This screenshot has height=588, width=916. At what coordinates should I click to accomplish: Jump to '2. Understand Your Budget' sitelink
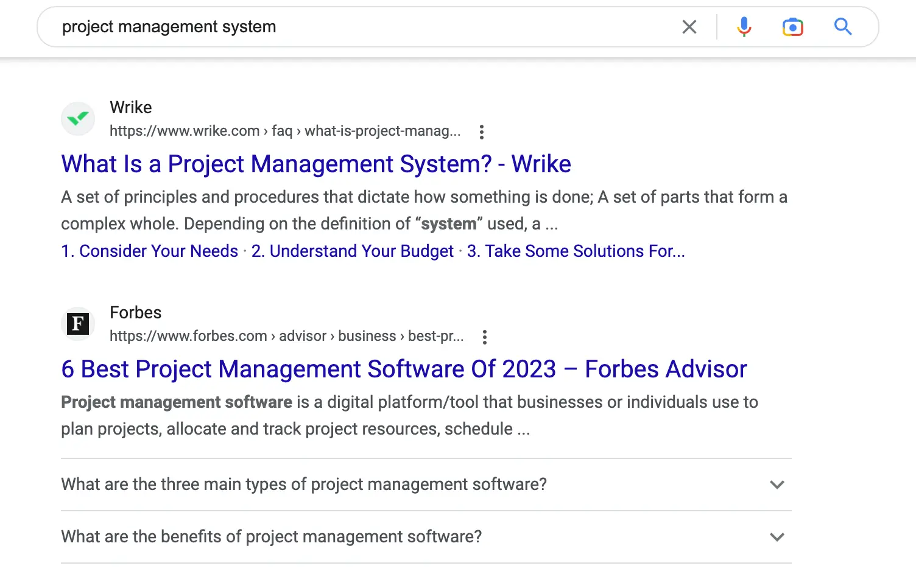pos(353,251)
